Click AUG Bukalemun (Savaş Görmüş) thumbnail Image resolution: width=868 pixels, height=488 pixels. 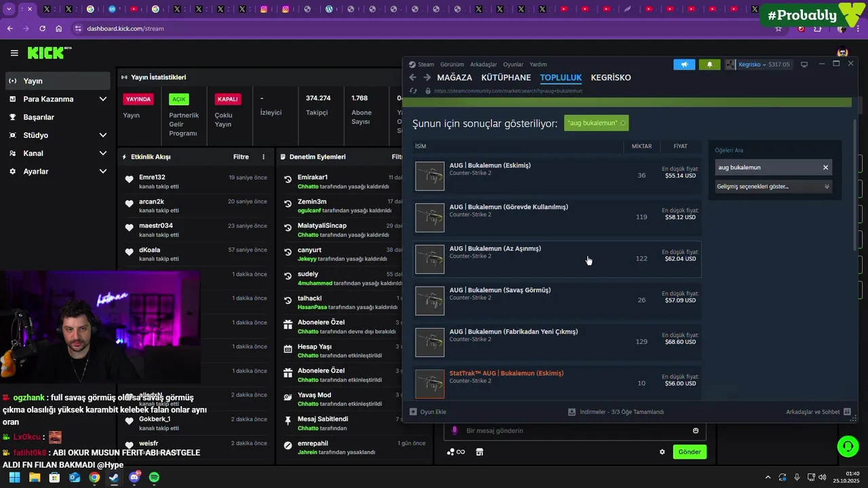pos(430,301)
